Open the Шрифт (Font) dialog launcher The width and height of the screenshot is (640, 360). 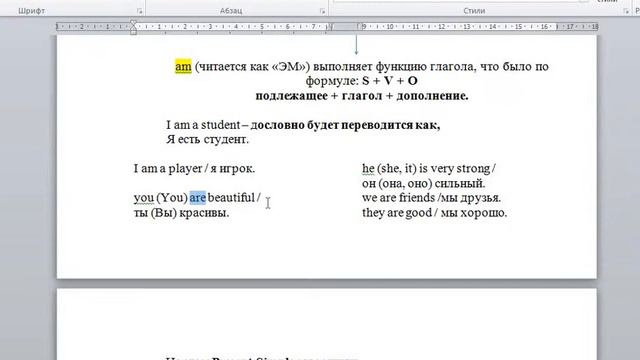coord(140,11)
